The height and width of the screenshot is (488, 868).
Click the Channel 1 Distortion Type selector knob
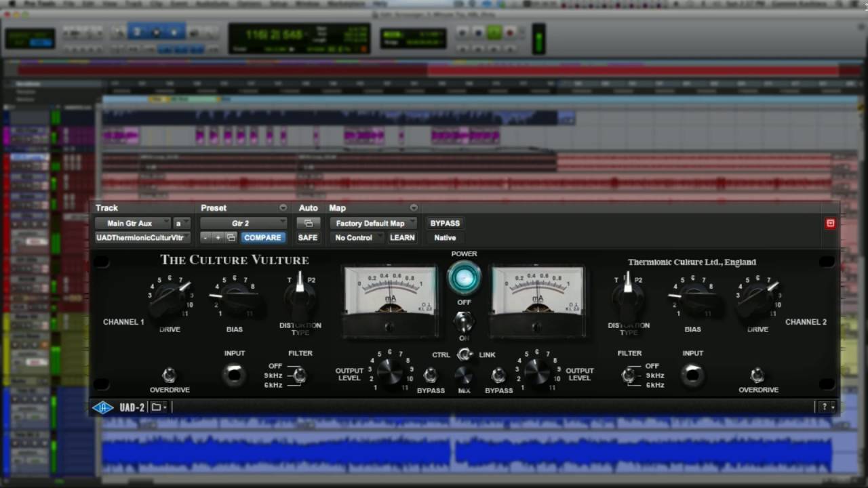tap(300, 296)
